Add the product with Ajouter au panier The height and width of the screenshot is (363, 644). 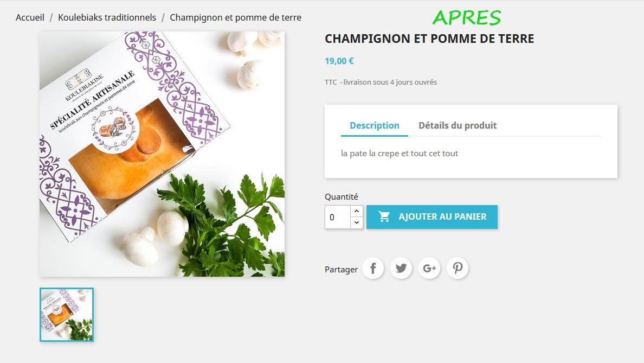[x=432, y=217]
